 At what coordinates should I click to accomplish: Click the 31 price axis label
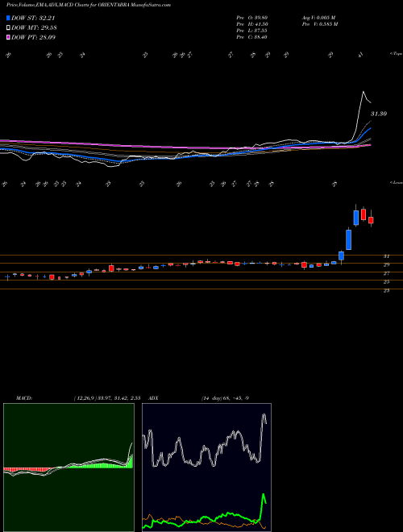pyautogui.click(x=386, y=256)
